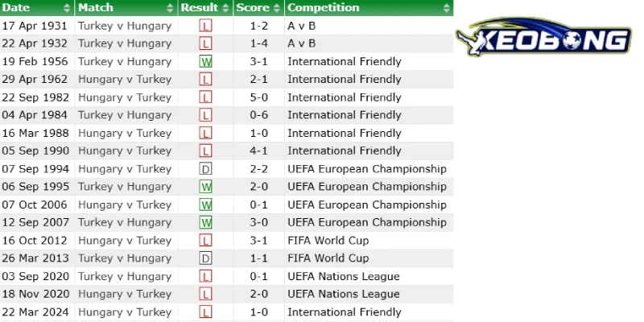Click sort arrows in Date column header

tap(67, 8)
